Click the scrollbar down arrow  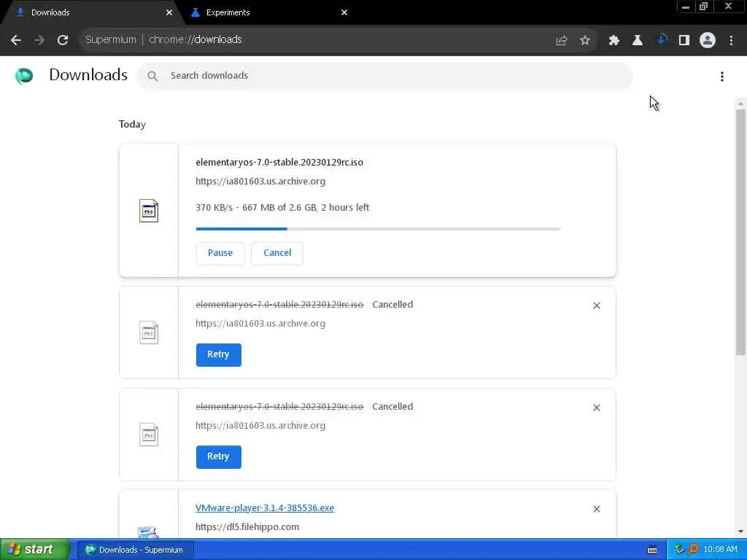(741, 532)
